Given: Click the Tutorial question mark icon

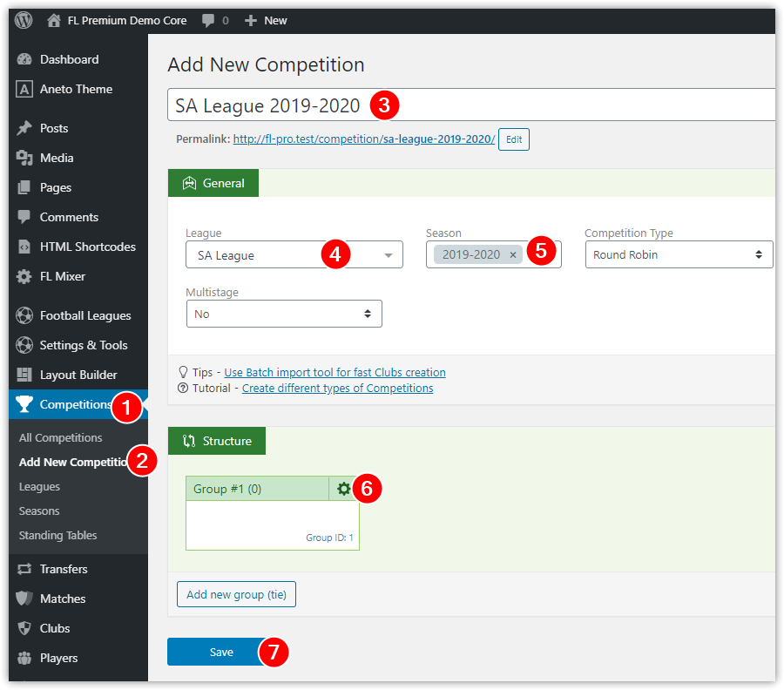Looking at the screenshot, I should click(183, 388).
